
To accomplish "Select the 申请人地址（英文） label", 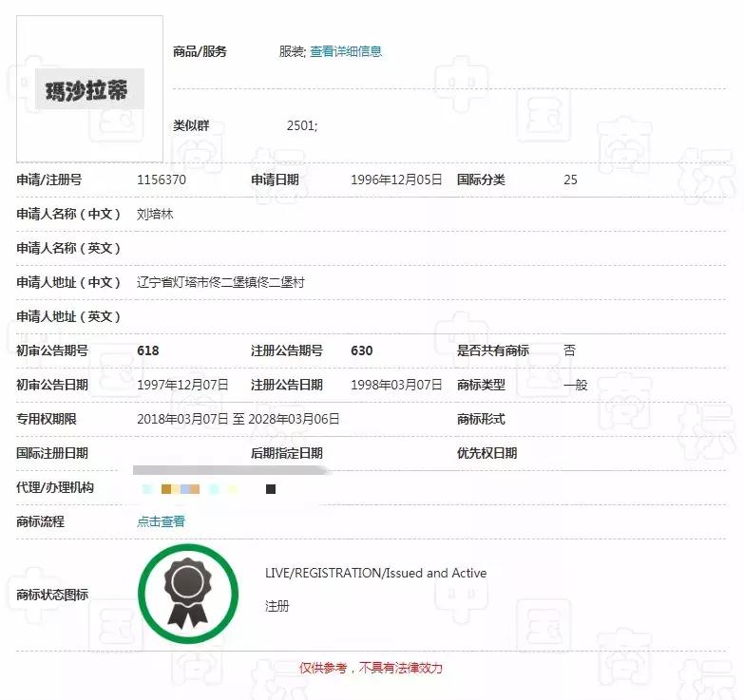I will (x=68, y=316).
